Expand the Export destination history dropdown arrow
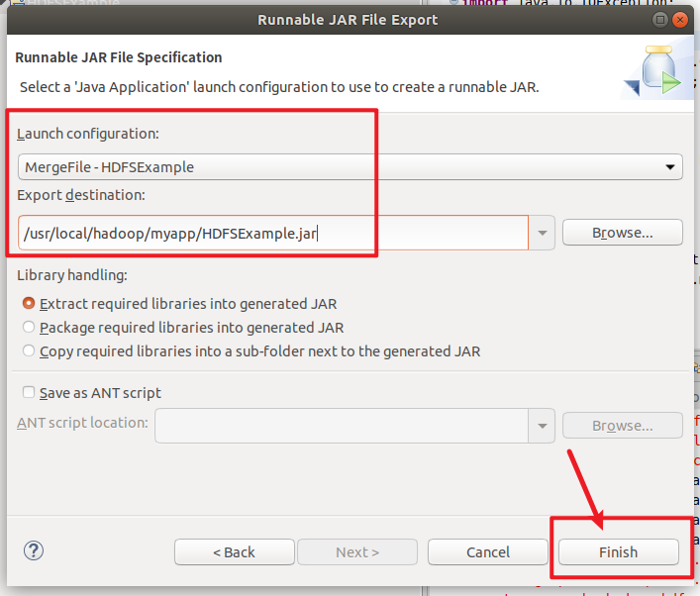 pos(543,234)
